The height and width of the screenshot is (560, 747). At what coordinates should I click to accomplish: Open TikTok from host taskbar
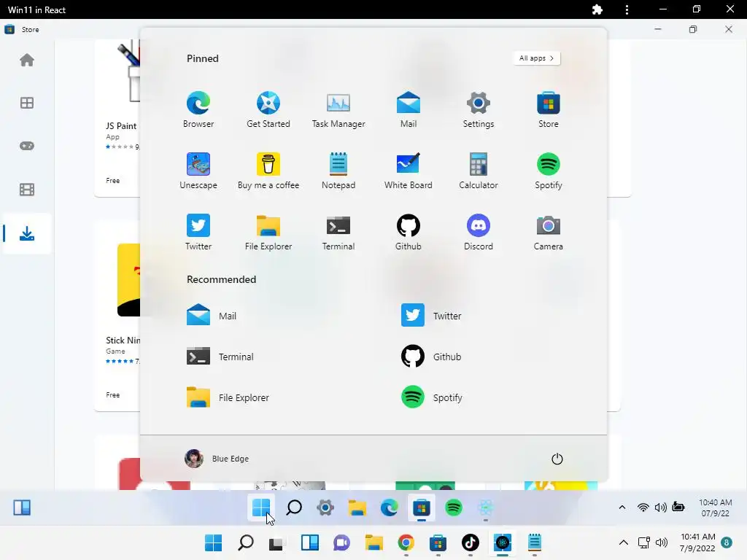[x=471, y=542]
